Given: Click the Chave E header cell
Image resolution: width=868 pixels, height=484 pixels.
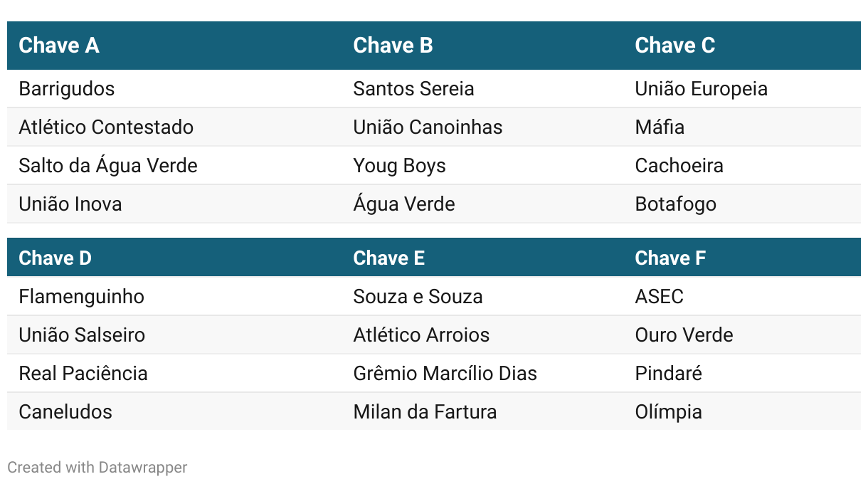Looking at the screenshot, I should [388, 258].
